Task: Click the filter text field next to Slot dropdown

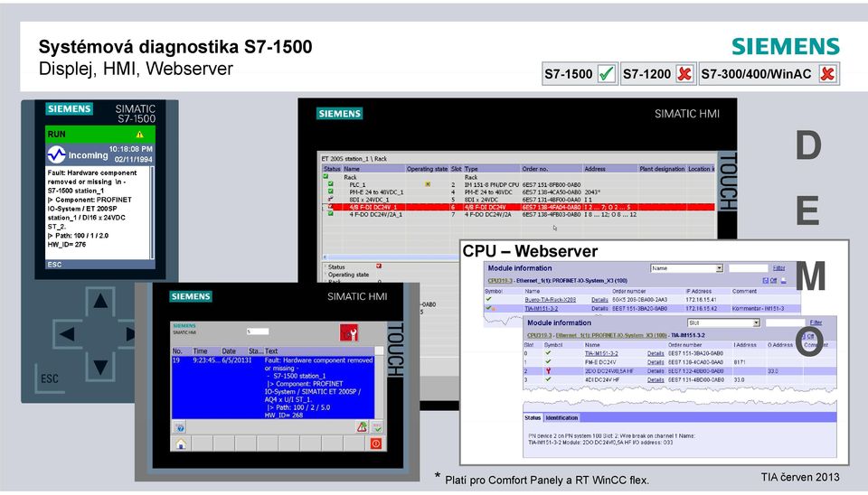Action: coord(785,323)
